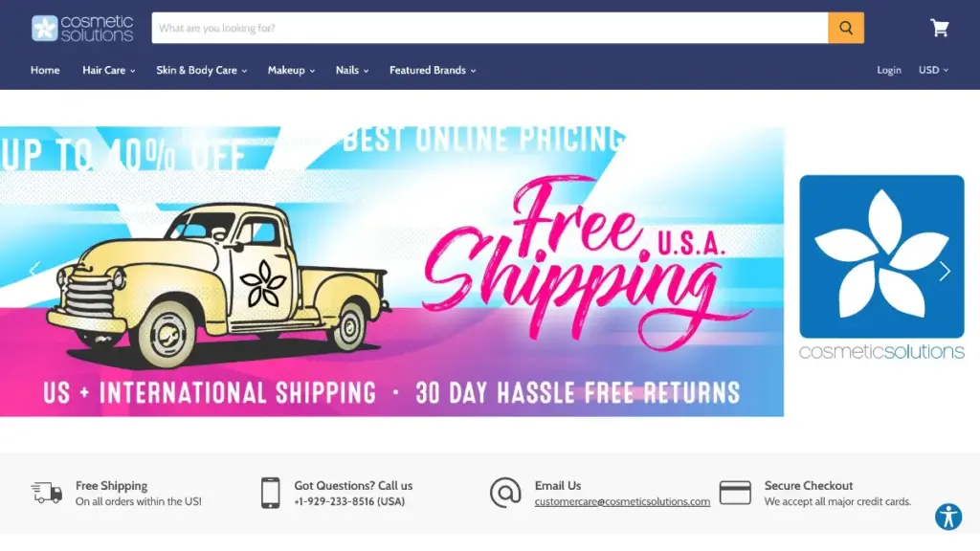The height and width of the screenshot is (551, 980).
Task: Click the credit card Secure Checkout icon
Action: coord(735,493)
